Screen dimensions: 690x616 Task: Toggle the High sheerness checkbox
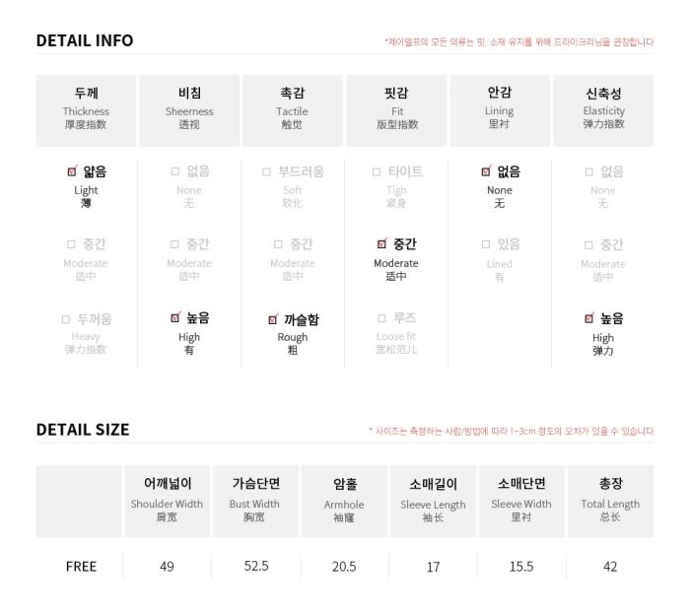coord(175,317)
